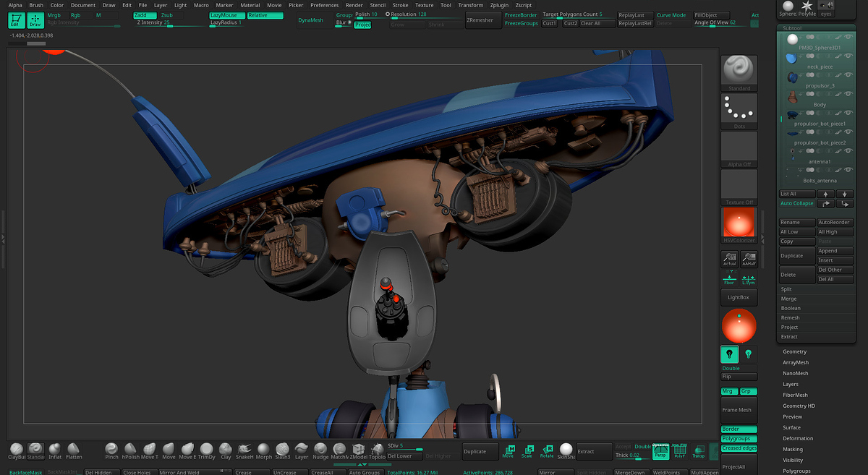This screenshot has width=868, height=475.
Task: Activate Edit mode button
Action: point(16,20)
